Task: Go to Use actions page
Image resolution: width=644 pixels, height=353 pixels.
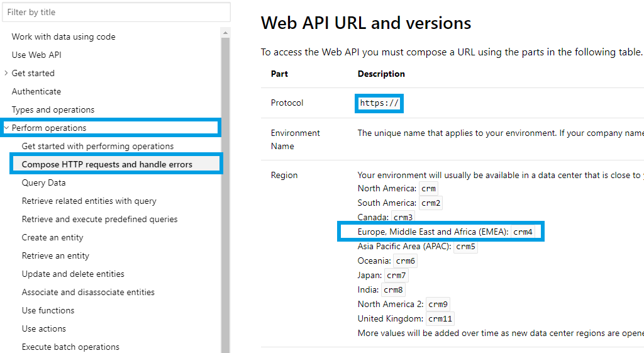Action: (43, 328)
